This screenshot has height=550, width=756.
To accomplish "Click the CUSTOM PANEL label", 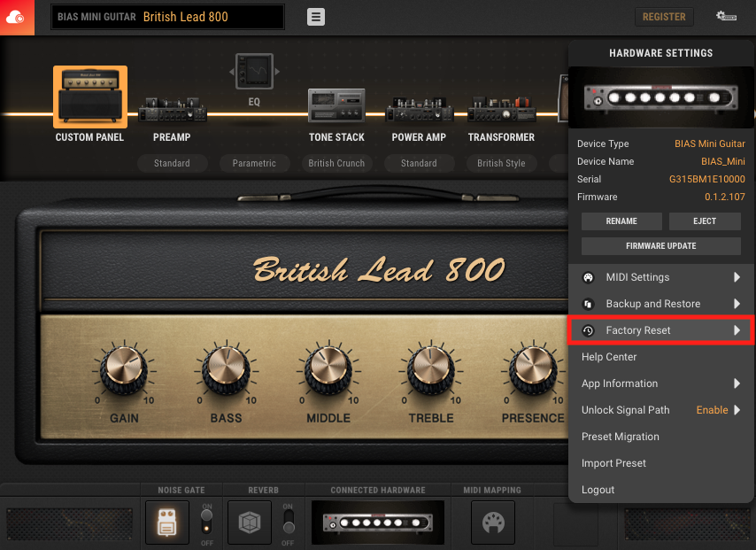I will click(x=89, y=137).
